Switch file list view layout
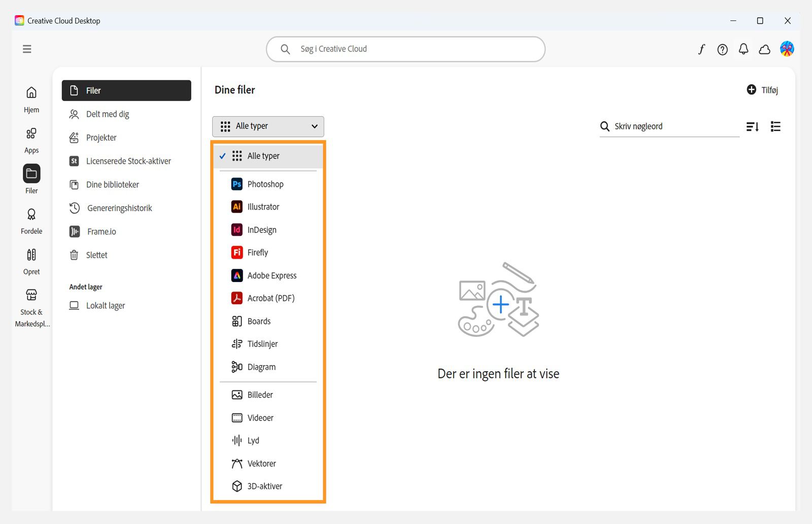 775,126
